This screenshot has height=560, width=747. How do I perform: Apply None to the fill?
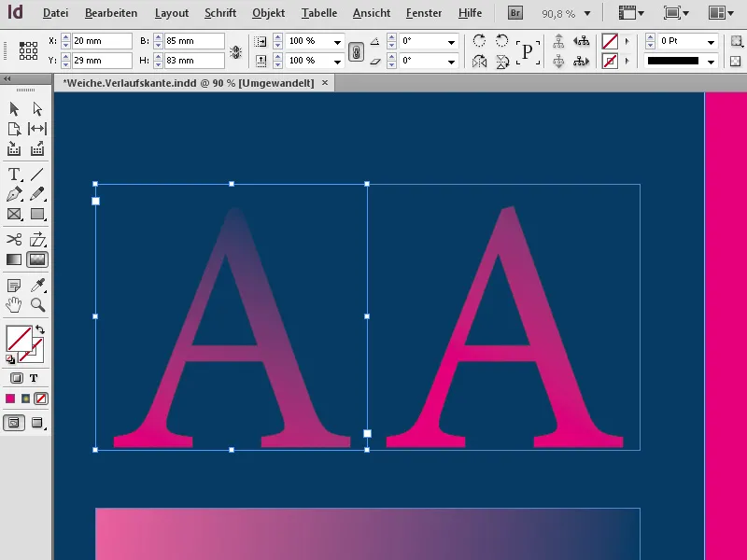(x=39, y=399)
